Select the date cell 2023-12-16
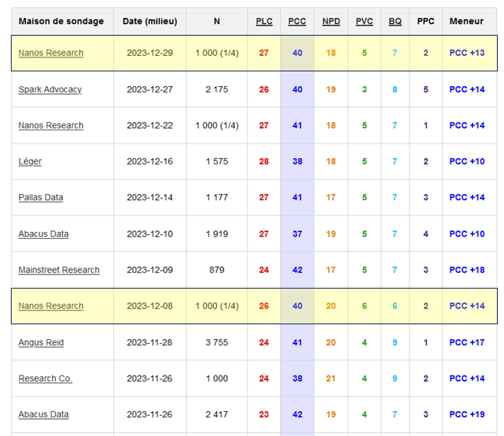This screenshot has width=504, height=436. (x=150, y=161)
